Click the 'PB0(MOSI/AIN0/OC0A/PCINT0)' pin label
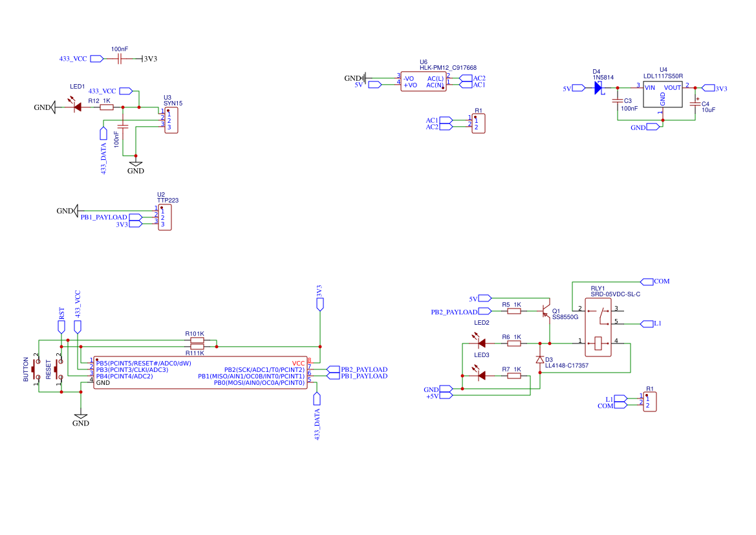This screenshot has width=756, height=535. (259, 382)
